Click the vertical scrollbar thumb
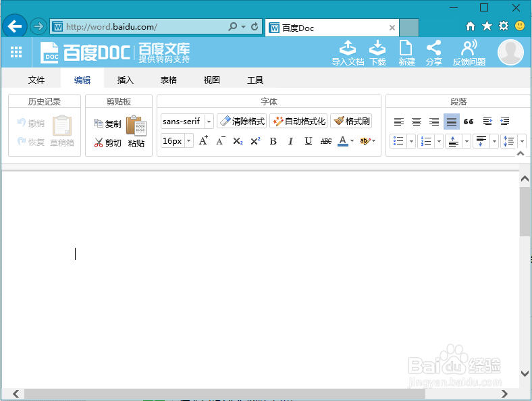The width and height of the screenshot is (532, 401). click(525, 211)
